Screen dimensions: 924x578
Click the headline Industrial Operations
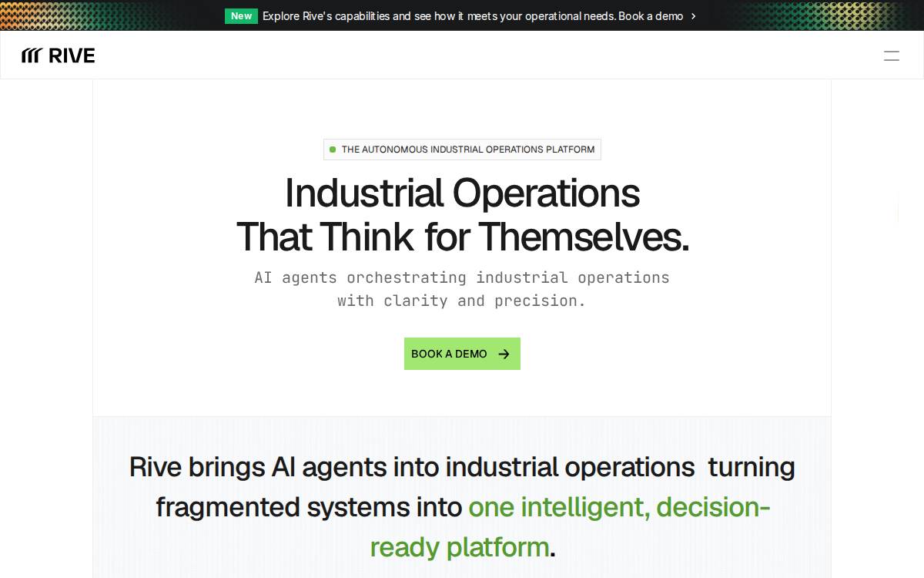point(462,193)
